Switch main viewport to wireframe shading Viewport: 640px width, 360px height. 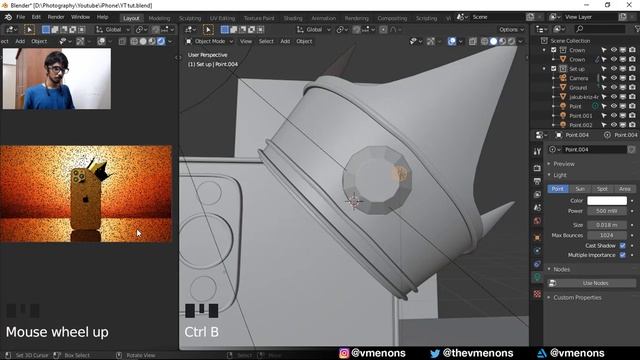[484, 41]
